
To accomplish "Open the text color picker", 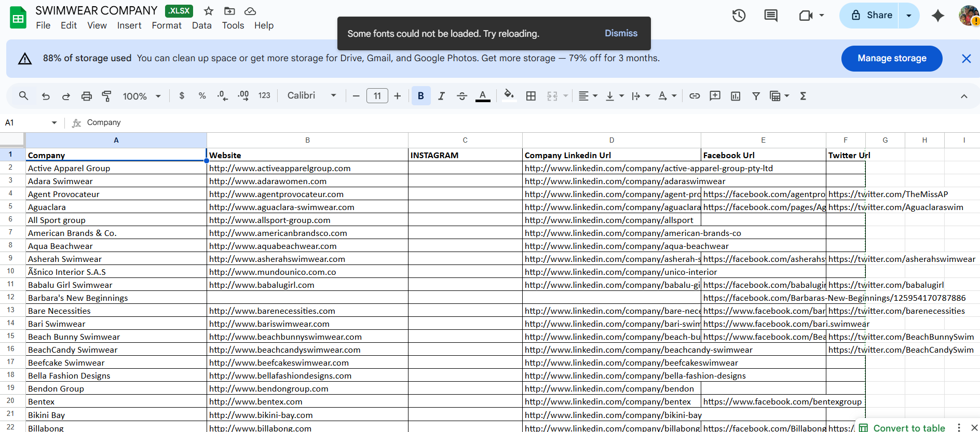I will [x=483, y=96].
